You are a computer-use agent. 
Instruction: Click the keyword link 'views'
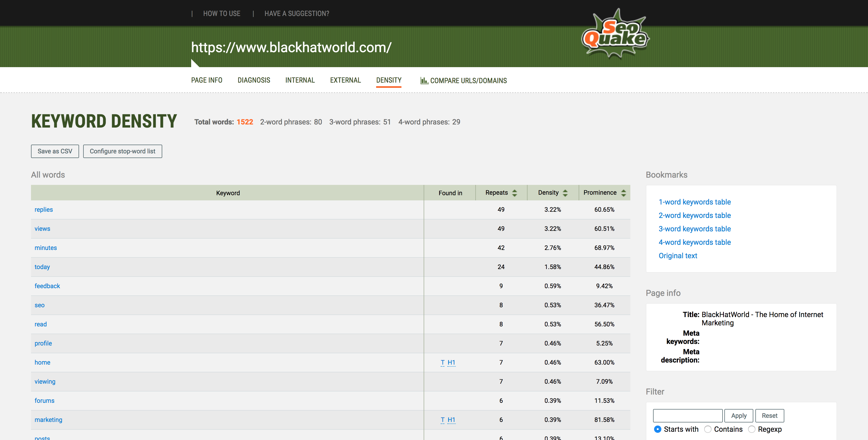click(42, 229)
